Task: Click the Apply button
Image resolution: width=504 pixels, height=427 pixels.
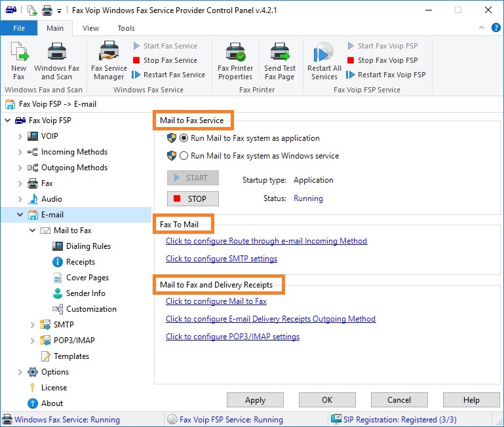Action: coord(255,400)
